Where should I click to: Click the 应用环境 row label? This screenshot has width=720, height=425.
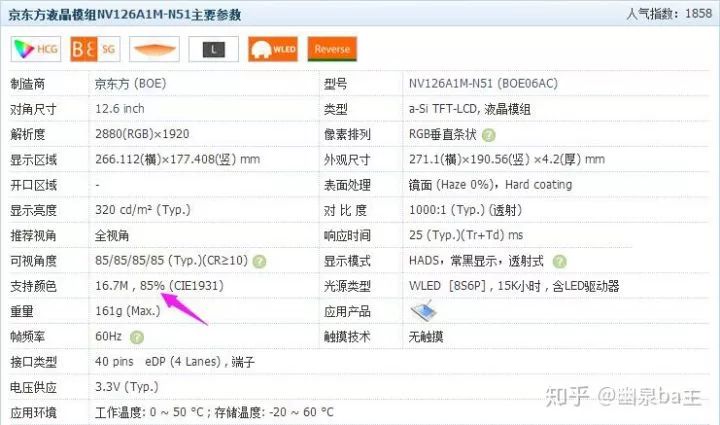[33, 413]
